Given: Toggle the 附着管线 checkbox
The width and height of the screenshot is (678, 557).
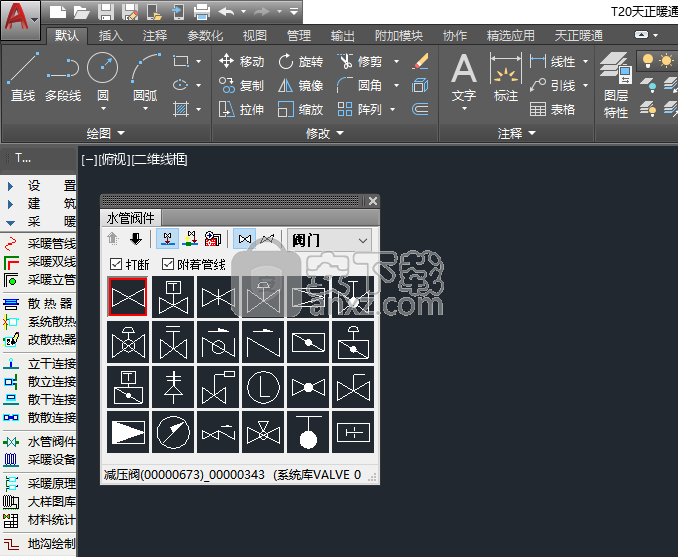Looking at the screenshot, I should (x=168, y=264).
